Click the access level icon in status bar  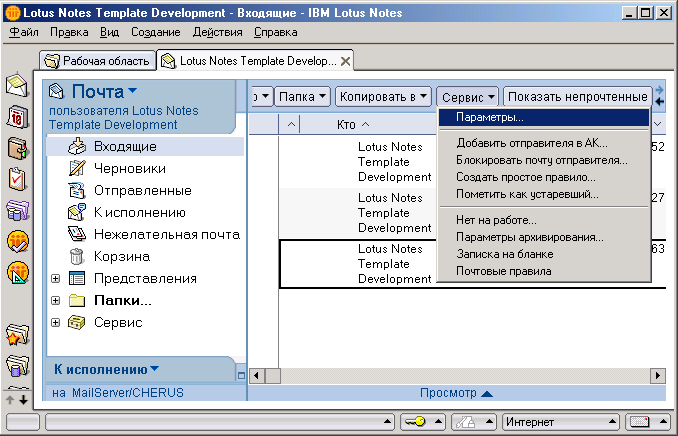[465, 421]
